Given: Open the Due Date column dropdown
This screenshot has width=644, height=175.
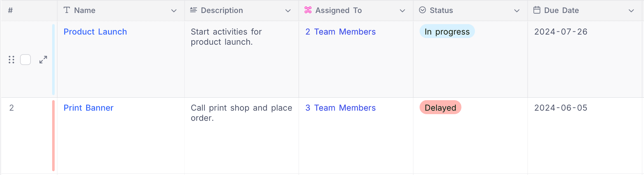Looking at the screenshot, I should point(631,11).
